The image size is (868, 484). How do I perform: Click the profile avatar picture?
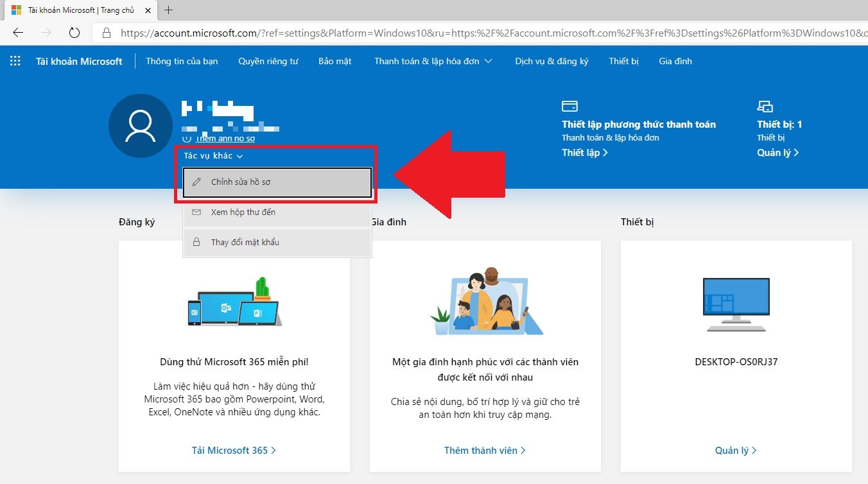point(141,126)
